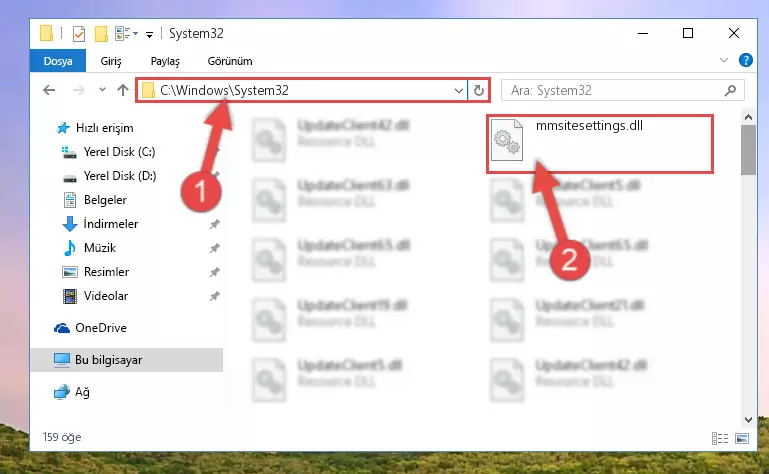Expand the ribbon with the chevron
This screenshot has height=474, width=769.
[x=723, y=60]
